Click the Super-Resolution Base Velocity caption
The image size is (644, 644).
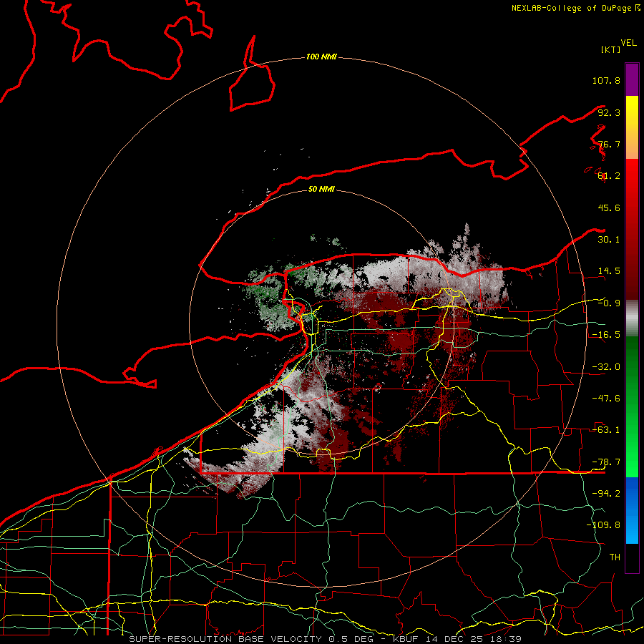pos(326,639)
